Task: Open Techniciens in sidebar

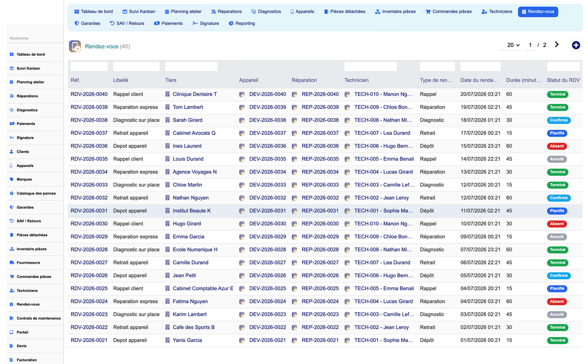Action: click(x=27, y=291)
